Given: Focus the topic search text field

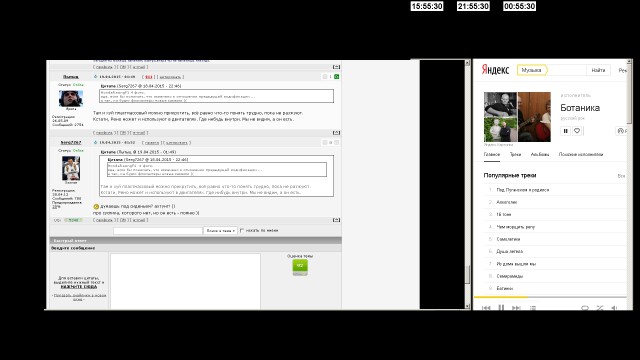Looking at the screenshot, I should tap(158, 231).
